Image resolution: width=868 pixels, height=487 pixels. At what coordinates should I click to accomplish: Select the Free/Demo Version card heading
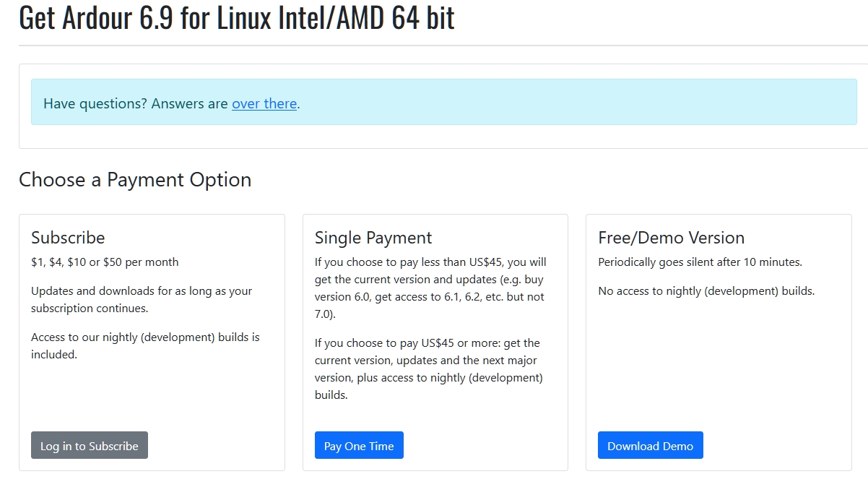(671, 238)
